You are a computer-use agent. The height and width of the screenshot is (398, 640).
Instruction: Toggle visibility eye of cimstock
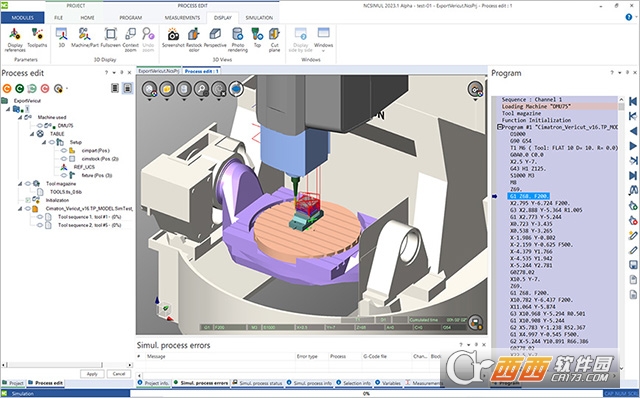[64, 158]
